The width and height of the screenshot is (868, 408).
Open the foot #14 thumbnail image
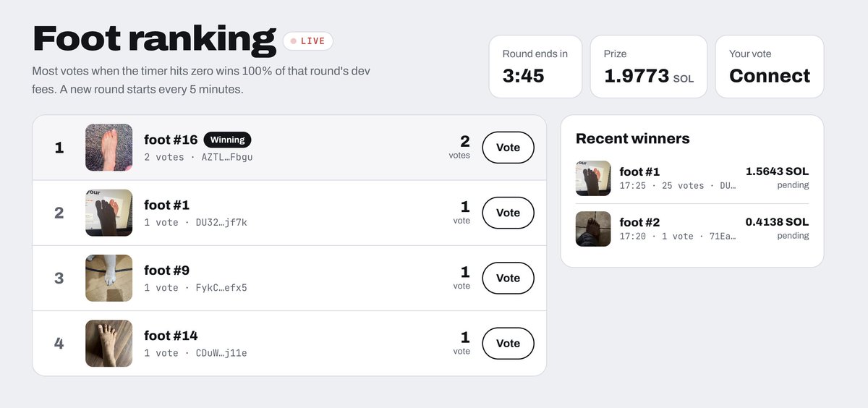point(109,343)
